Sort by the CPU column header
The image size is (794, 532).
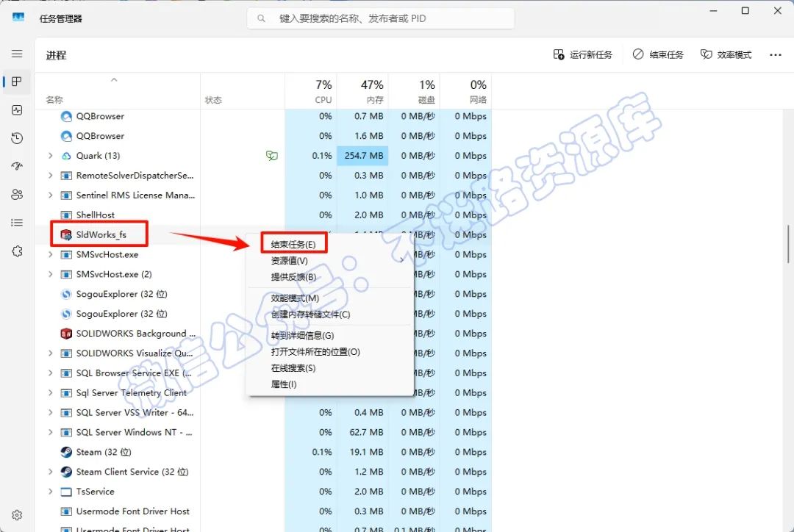[x=311, y=91]
